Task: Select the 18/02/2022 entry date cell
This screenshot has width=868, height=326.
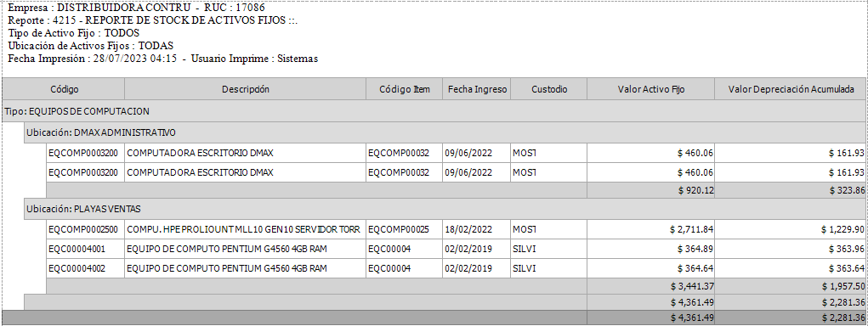Action: (x=477, y=228)
